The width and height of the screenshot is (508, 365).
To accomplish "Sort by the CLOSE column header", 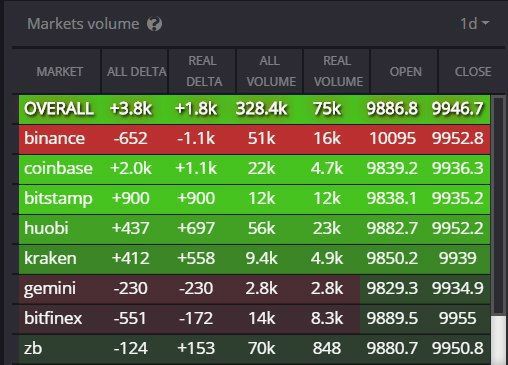I will [x=473, y=71].
